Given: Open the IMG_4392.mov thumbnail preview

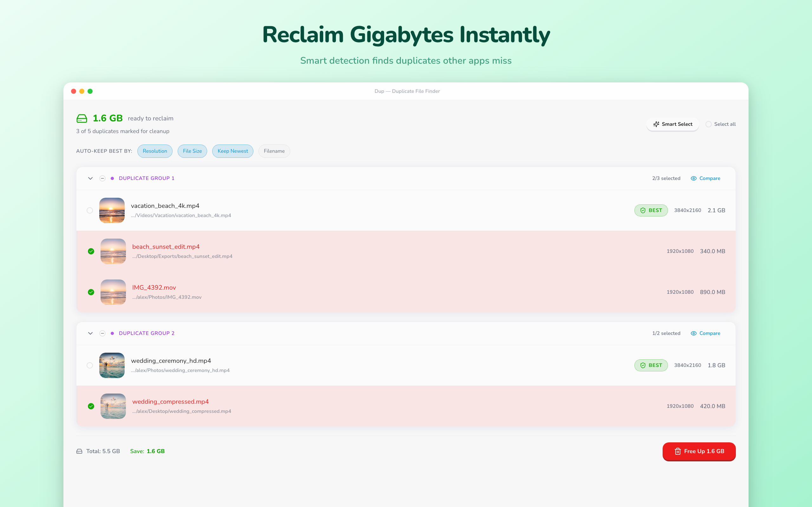Looking at the screenshot, I should (x=113, y=292).
